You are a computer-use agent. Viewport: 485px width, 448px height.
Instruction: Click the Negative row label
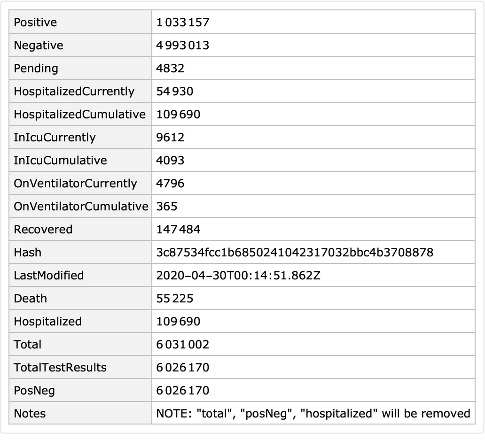coord(38,45)
